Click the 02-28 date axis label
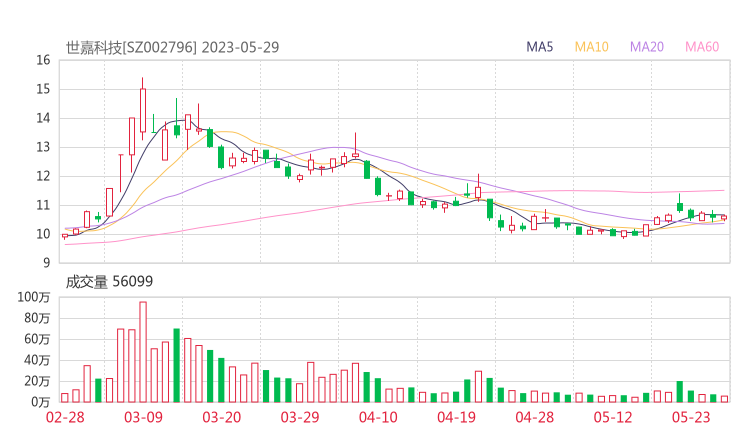This screenshot has height=440, width=740. point(65,417)
